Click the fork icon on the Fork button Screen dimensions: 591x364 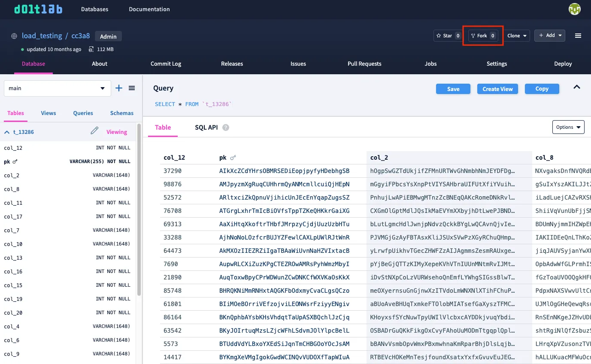click(x=474, y=36)
